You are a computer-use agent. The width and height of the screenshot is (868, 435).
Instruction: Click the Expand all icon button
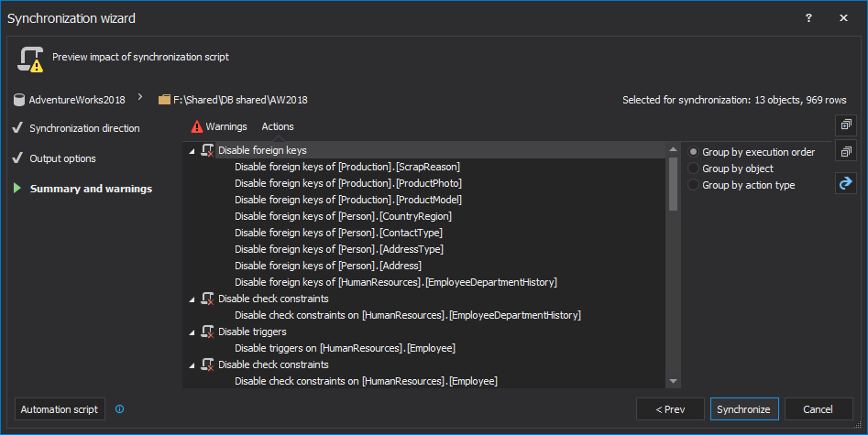tap(844, 125)
